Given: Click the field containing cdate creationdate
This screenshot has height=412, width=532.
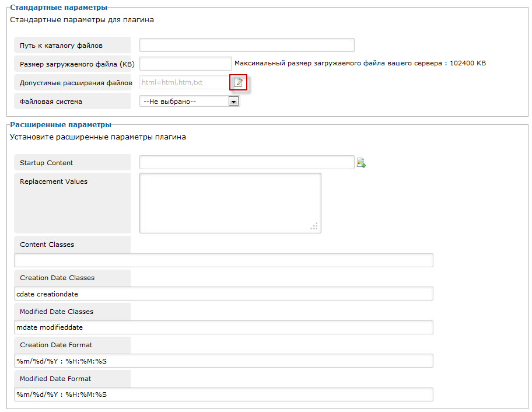Looking at the screenshot, I should click(223, 294).
